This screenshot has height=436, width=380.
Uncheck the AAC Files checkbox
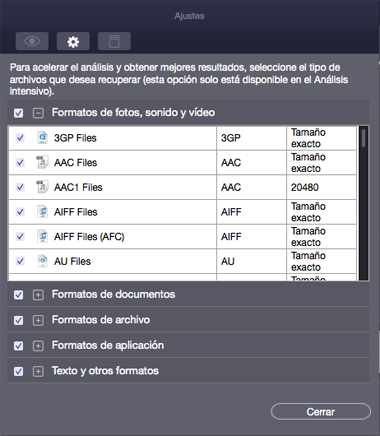pos(20,162)
